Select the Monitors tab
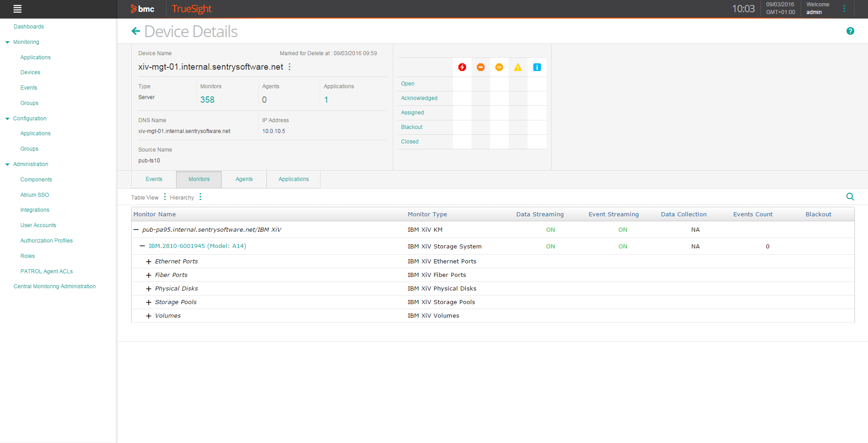Image resolution: width=868 pixels, height=443 pixels. (199, 179)
